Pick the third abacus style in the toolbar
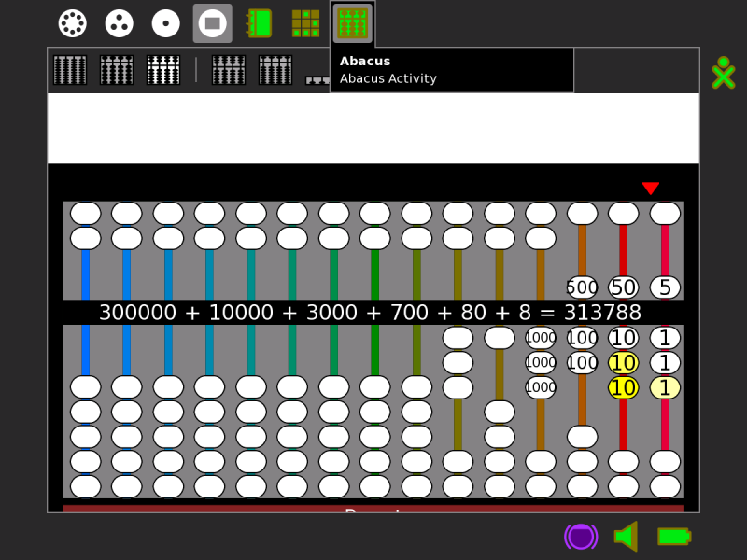Screen dimensions: 747x560 pyautogui.click(x=163, y=70)
